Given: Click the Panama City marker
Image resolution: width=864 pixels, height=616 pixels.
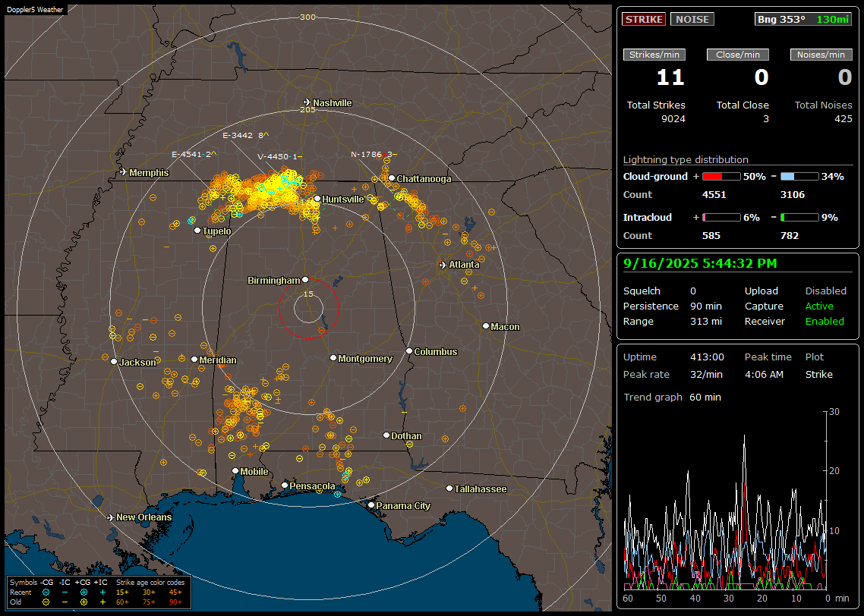Looking at the screenshot, I should coord(371,504).
